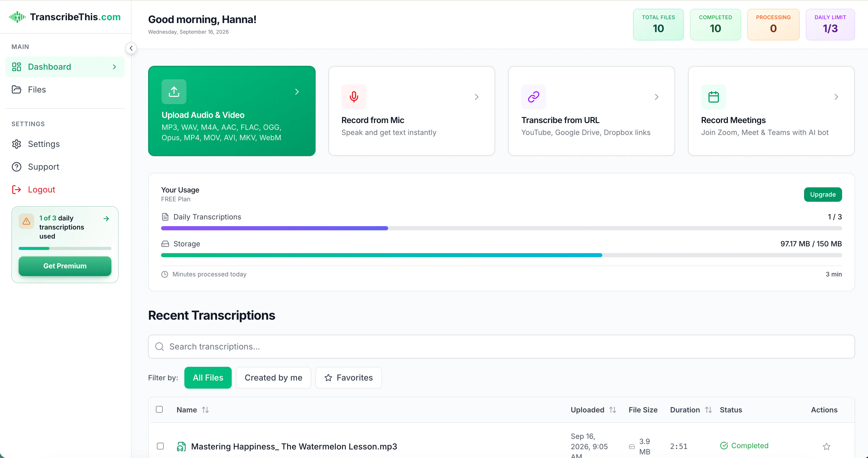
Task: Click the Upload Audio & Video title
Action: 203,115
